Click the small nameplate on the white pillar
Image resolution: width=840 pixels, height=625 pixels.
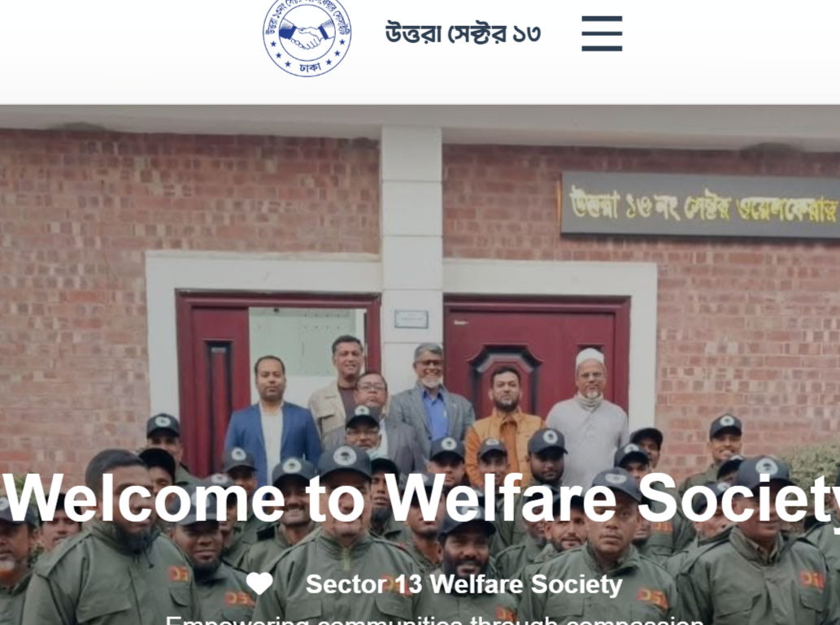pyautogui.click(x=411, y=319)
